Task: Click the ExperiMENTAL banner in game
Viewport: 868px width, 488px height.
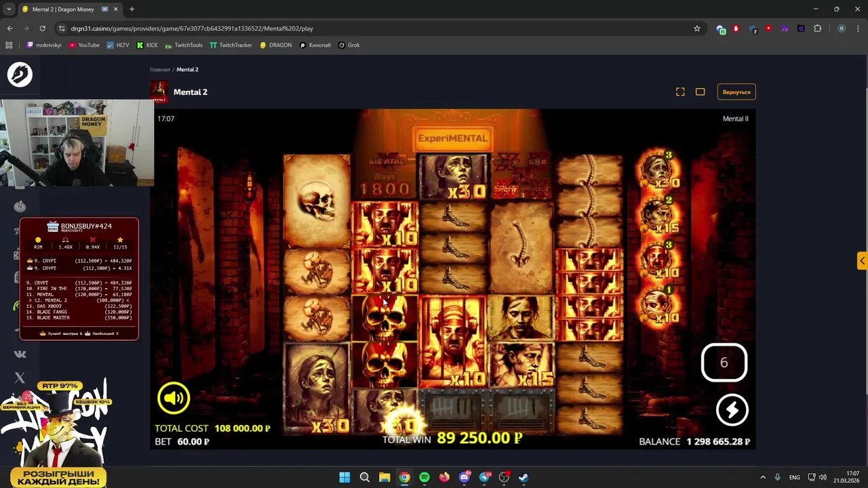Action: [452, 138]
